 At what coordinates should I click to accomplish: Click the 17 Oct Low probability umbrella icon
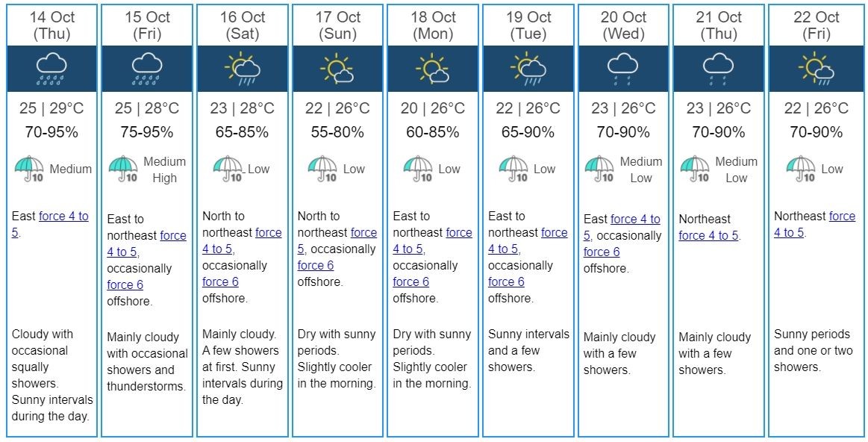point(322,169)
